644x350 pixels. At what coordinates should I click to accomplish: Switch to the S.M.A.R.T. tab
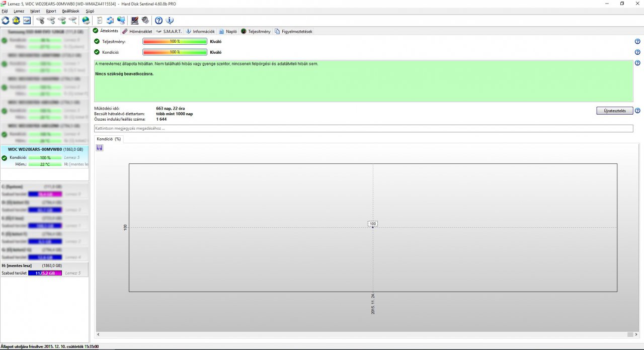click(169, 31)
